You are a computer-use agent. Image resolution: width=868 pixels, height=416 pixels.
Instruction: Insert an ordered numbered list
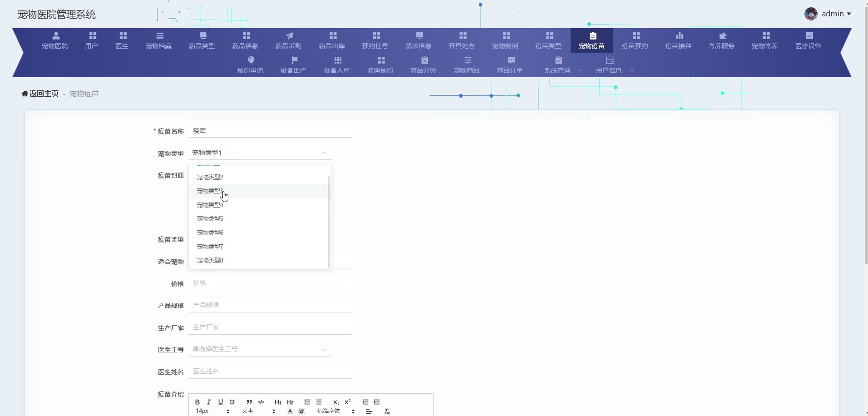click(307, 402)
